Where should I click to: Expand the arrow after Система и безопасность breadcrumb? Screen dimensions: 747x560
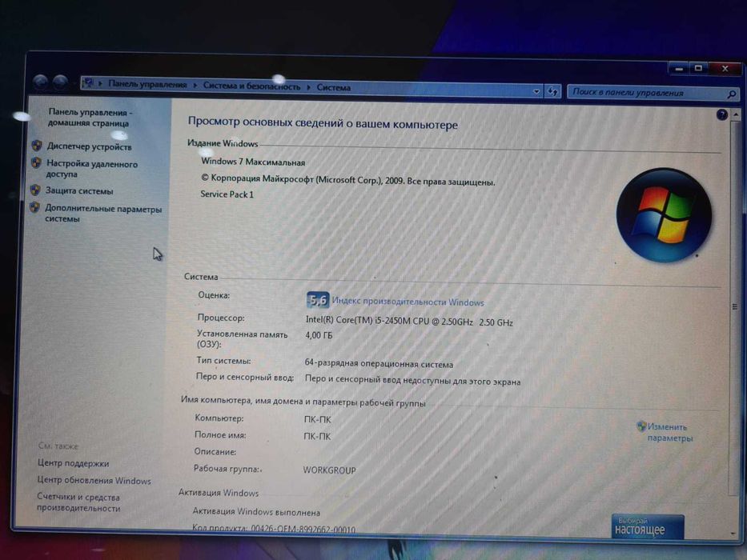[309, 87]
